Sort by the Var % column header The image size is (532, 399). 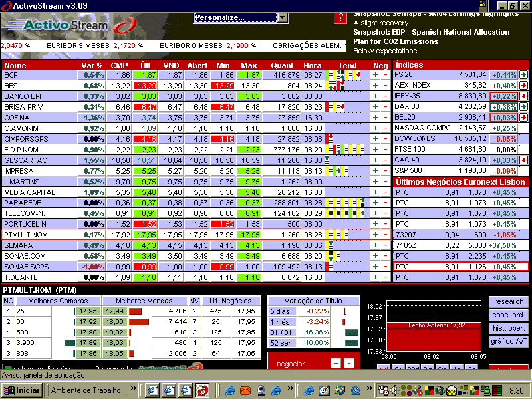pyautogui.click(x=92, y=65)
